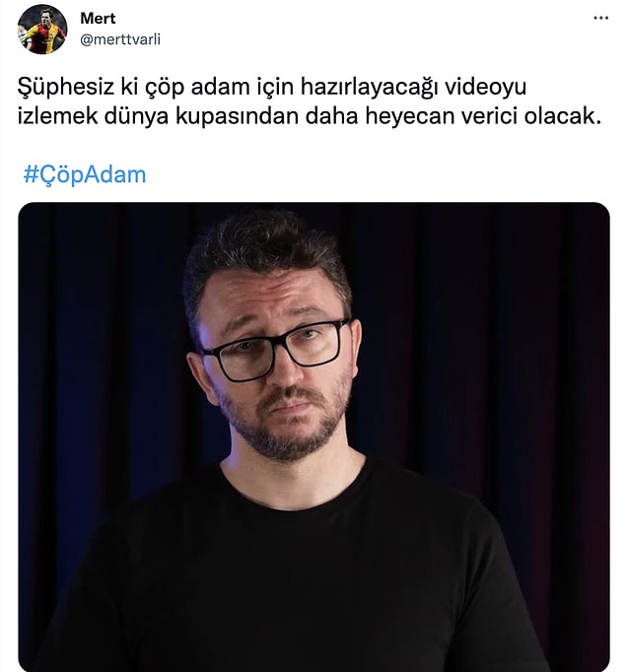Click the top edge of the embedded tweet image
626x672 pixels.
click(313, 204)
